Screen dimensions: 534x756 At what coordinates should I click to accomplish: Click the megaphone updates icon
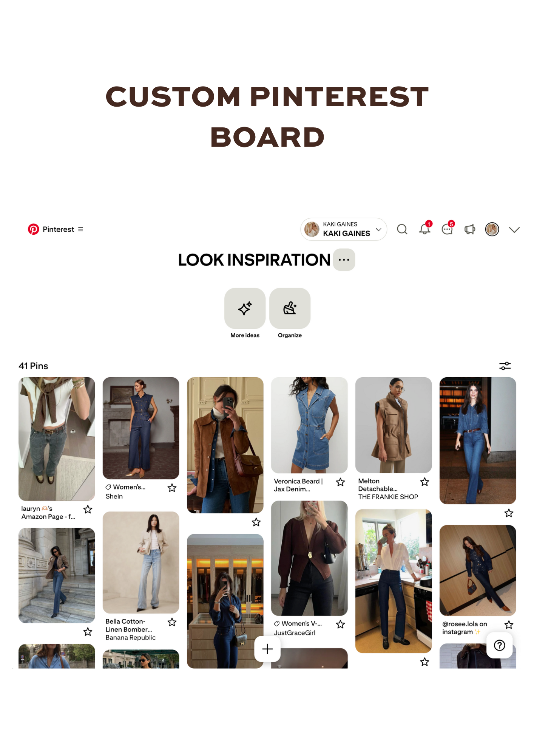pyautogui.click(x=469, y=229)
